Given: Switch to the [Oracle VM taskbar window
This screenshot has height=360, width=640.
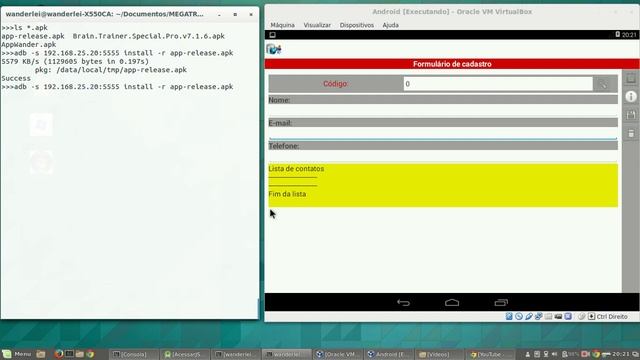Looking at the screenshot, I should 338,354.
